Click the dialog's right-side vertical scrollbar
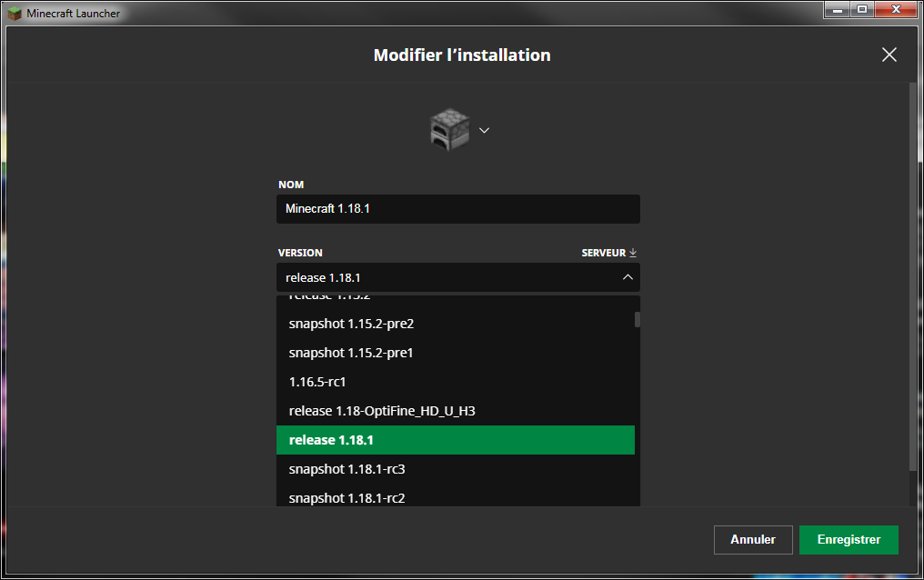This screenshot has height=580, width=924. [913, 276]
